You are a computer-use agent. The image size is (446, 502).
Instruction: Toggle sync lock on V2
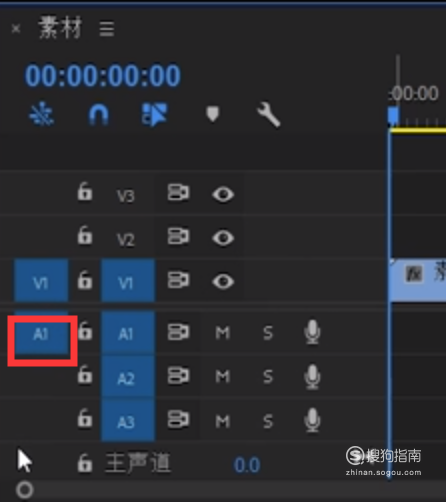click(x=178, y=236)
